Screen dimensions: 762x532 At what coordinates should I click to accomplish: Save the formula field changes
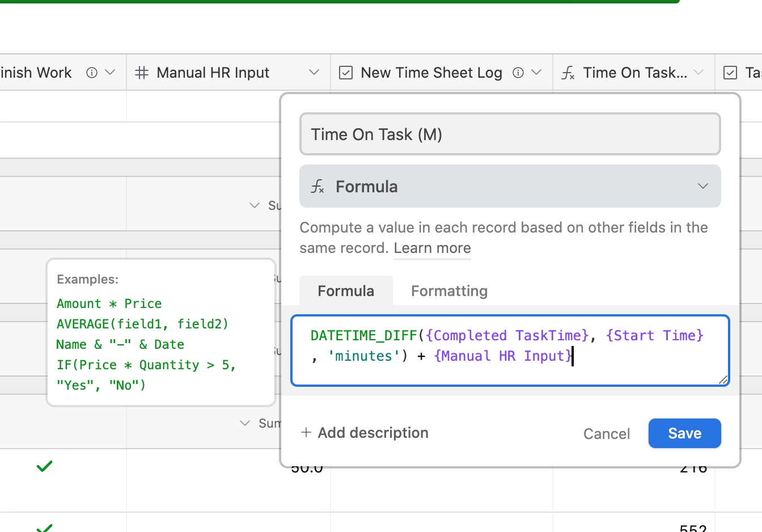pyautogui.click(x=684, y=433)
